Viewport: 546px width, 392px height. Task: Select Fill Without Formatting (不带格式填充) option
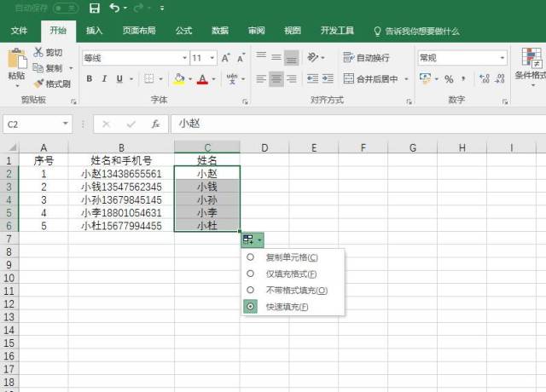click(x=250, y=290)
